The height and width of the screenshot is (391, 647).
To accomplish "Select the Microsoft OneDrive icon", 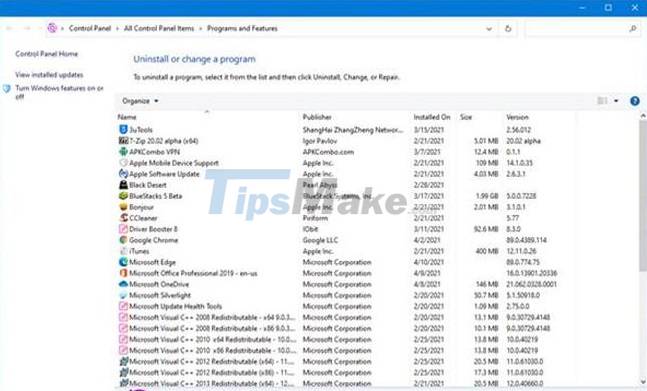I will coord(123,284).
